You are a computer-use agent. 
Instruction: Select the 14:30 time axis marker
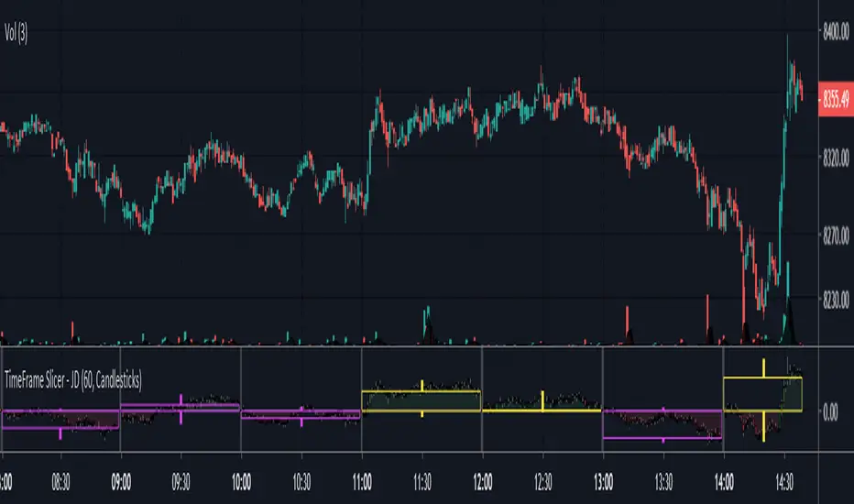(783, 482)
